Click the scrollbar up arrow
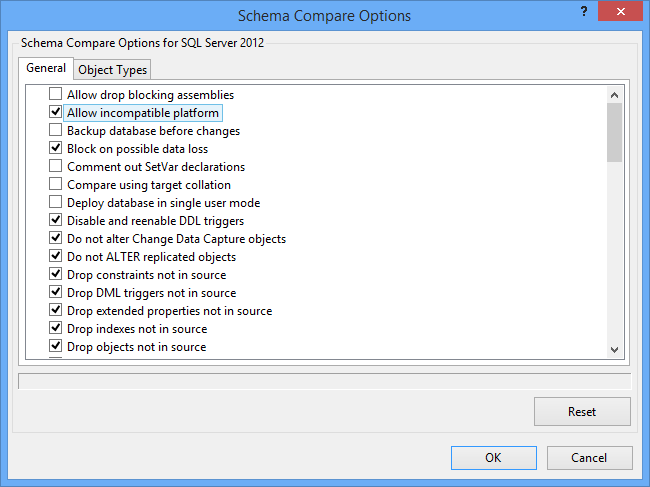Image resolution: width=650 pixels, height=487 pixels. point(615,94)
